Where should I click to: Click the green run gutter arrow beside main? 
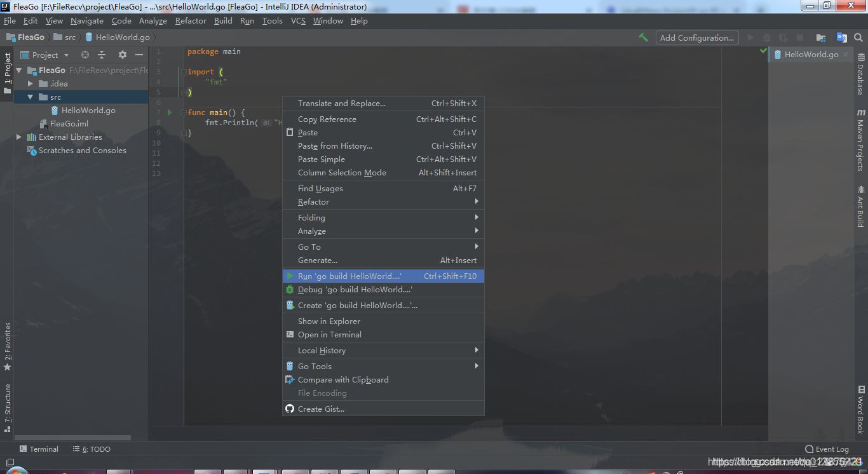170,112
